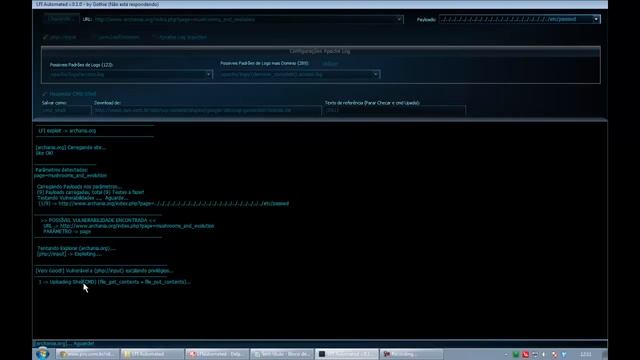Toggle the Apache Log Injection checkbox
Image resolution: width=640 pixels, height=360 pixels.
coord(154,37)
